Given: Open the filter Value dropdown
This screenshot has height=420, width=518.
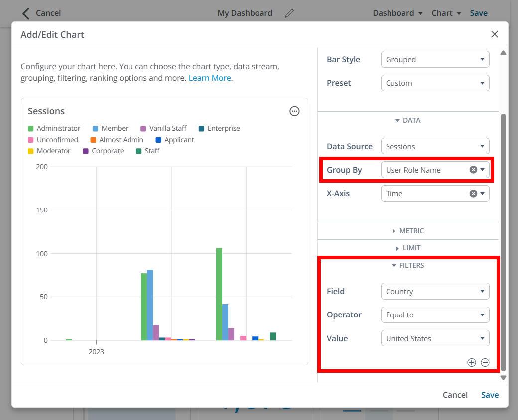Looking at the screenshot, I should coord(435,338).
